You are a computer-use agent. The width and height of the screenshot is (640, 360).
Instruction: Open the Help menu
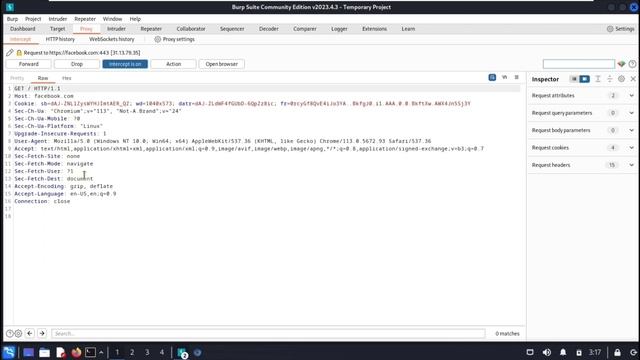(135, 19)
